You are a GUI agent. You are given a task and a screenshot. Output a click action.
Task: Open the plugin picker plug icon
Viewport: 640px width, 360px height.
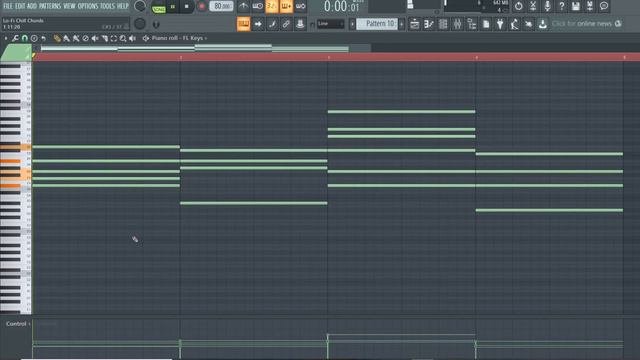pyautogui.click(x=500, y=24)
